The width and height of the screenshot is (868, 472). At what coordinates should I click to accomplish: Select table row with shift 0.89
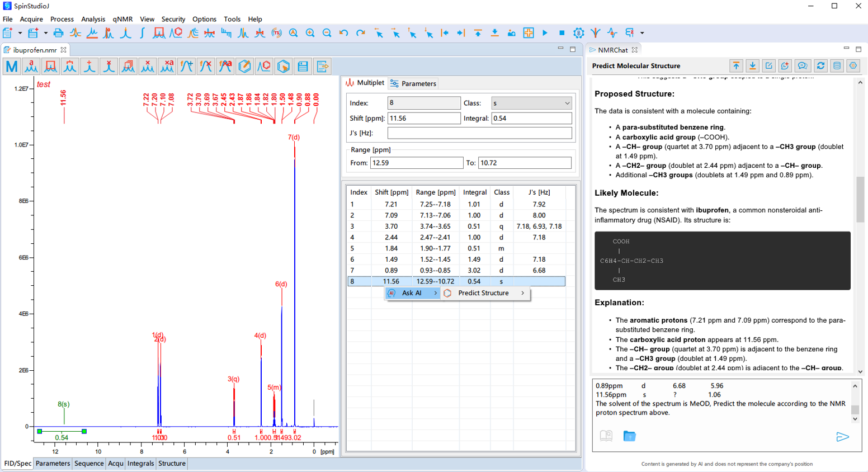point(456,270)
